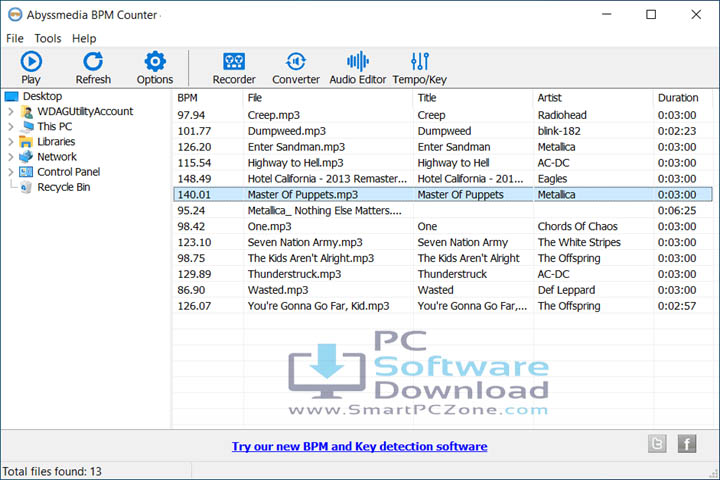Open the Tempo/Key tool
The width and height of the screenshot is (720, 480).
click(420, 61)
